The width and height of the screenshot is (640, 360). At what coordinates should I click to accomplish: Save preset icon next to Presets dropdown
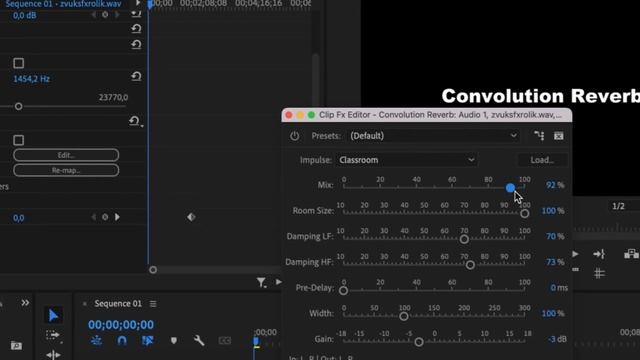pyautogui.click(x=539, y=136)
